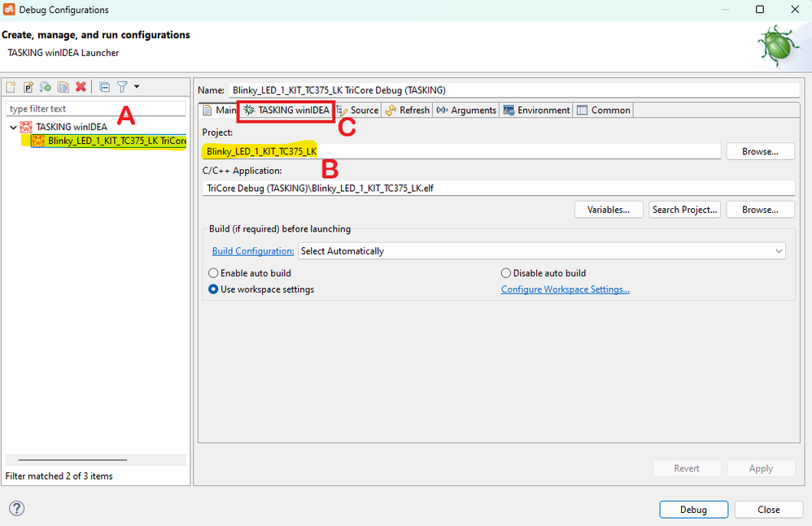Open the filter view menu arrow
812x526 pixels.
tap(137, 86)
